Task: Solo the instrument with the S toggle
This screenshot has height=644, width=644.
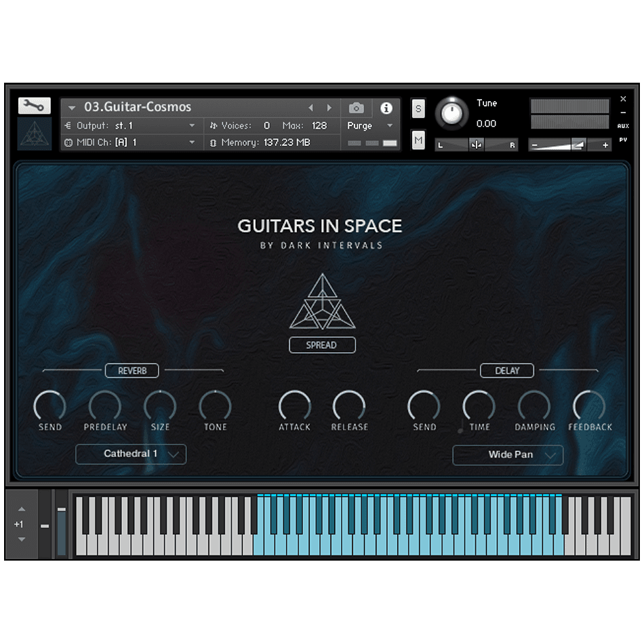Action: [418, 108]
